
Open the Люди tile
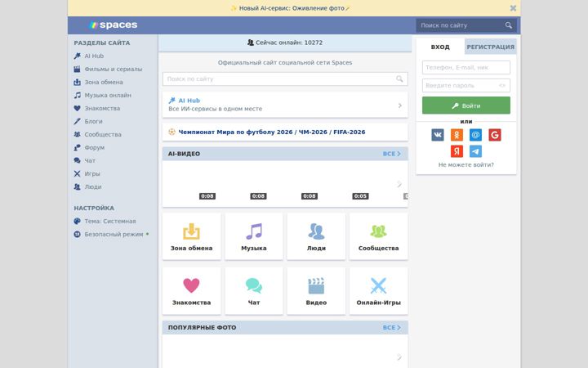[x=316, y=236]
